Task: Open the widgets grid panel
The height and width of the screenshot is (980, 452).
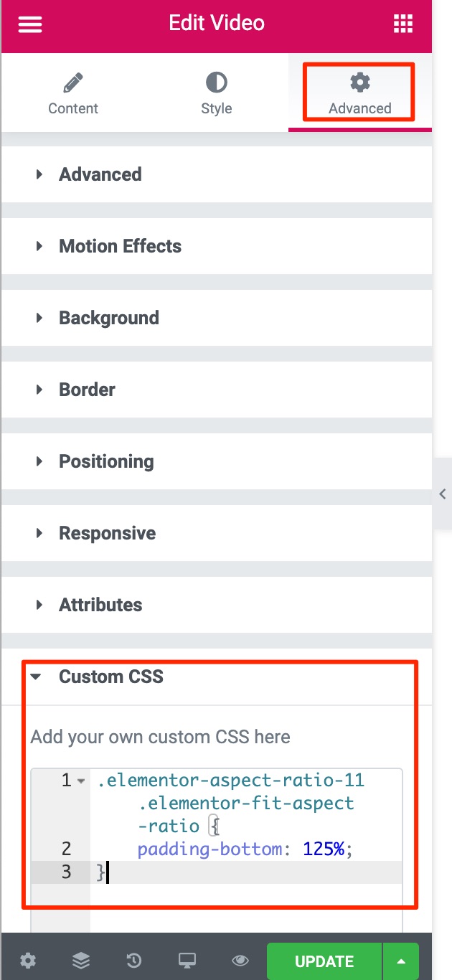Action: [404, 24]
